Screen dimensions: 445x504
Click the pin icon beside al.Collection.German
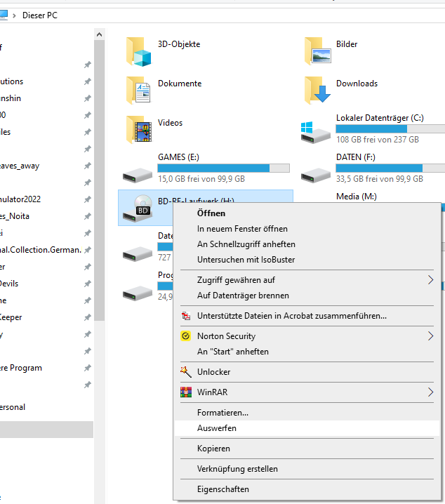[x=88, y=250]
